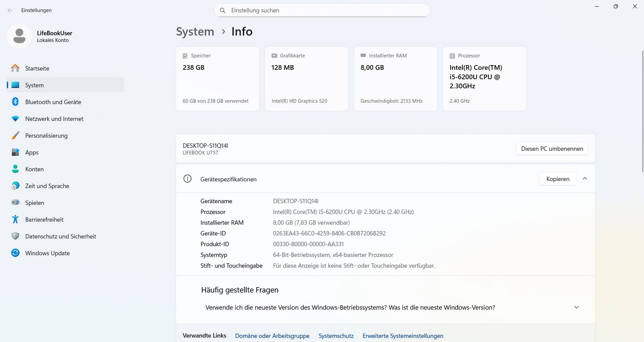Image resolution: width=644 pixels, height=342 pixels.
Task: Open the Windows Update icon
Action: (16, 253)
